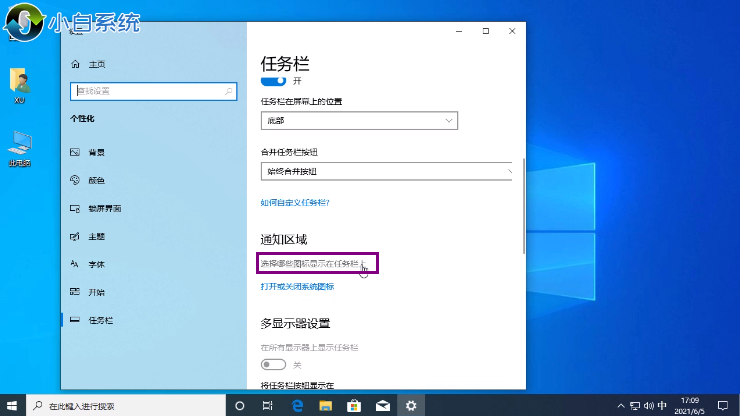
Task: Click the 多显示器设置 section heading
Action: [x=295, y=323]
